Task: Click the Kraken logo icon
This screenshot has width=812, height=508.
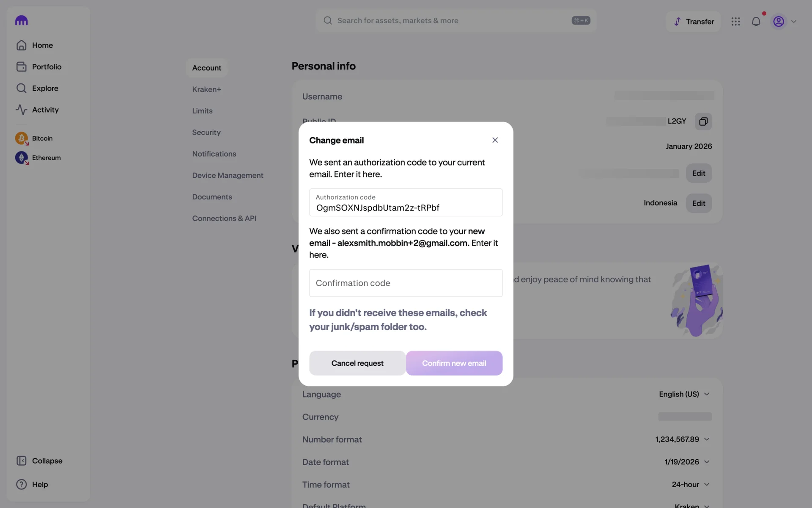Action: click(21, 21)
